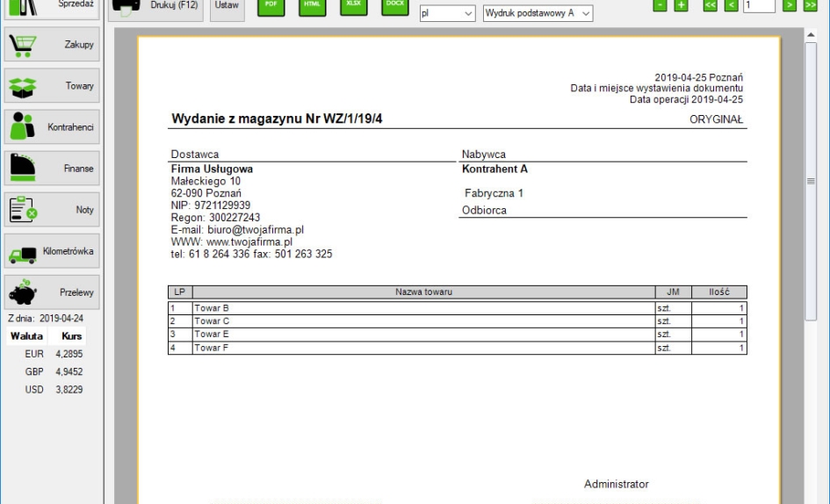Switch to the Kontrahenci section
The image size is (830, 504).
pos(52,127)
